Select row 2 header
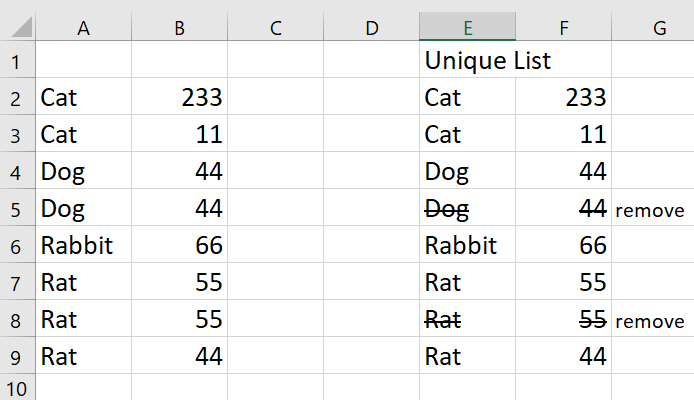This screenshot has width=694, height=400. pos(17,96)
